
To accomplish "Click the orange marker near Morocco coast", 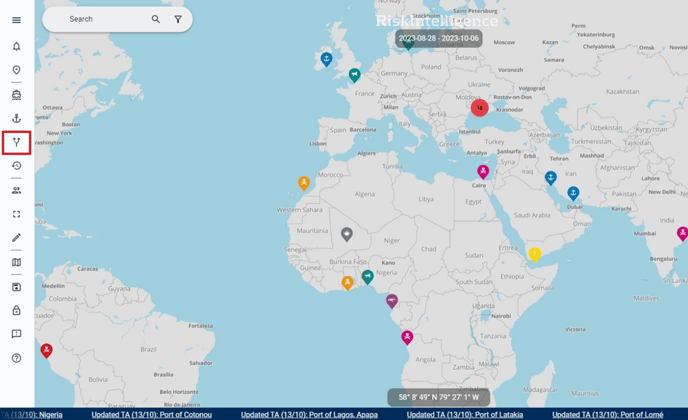I will click(x=304, y=183).
